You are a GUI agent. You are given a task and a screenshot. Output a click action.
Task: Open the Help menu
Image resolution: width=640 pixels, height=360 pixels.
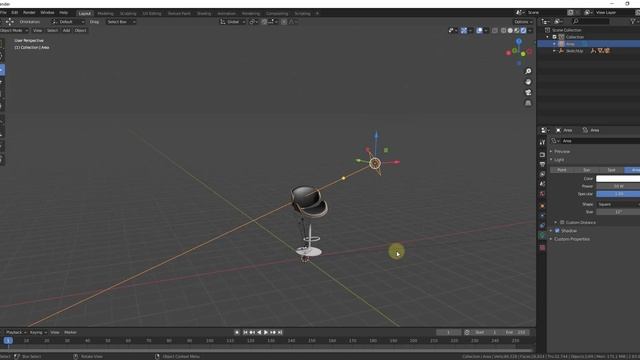(64, 13)
